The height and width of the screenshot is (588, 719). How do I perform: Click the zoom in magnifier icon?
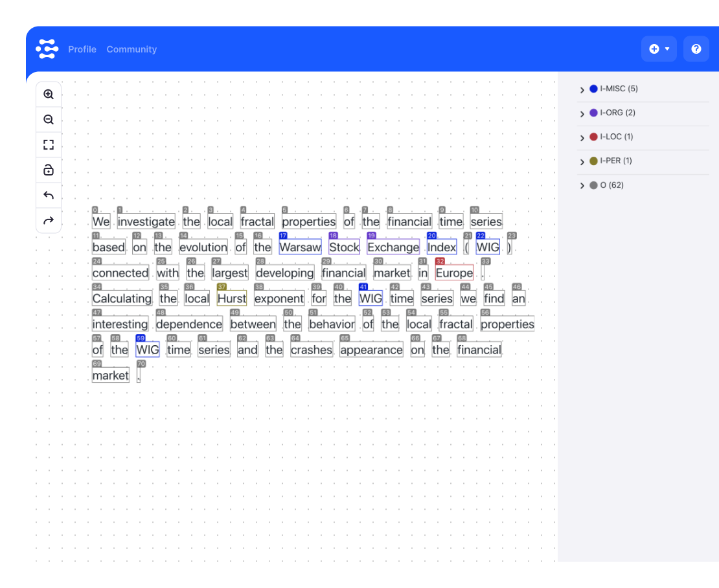(x=49, y=95)
